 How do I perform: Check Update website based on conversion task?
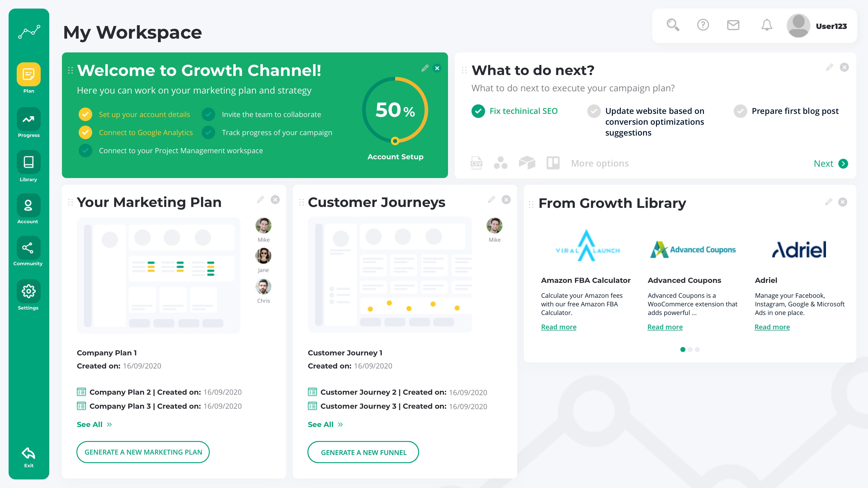click(x=594, y=111)
